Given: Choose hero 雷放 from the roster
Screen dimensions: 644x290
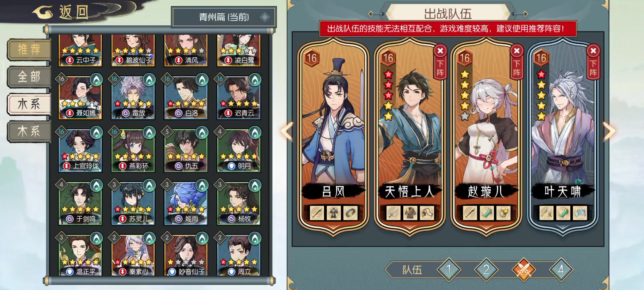Looking at the screenshot, I should pos(133,97).
